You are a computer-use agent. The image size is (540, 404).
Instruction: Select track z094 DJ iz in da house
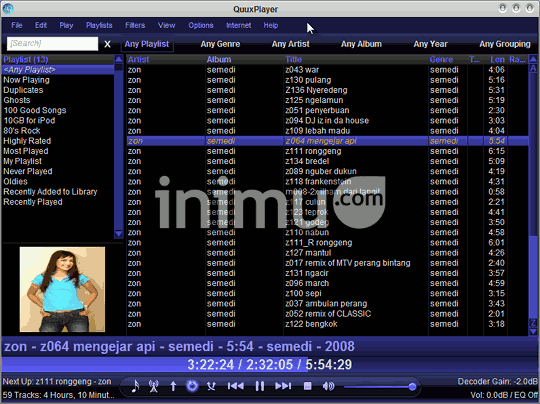click(327, 121)
